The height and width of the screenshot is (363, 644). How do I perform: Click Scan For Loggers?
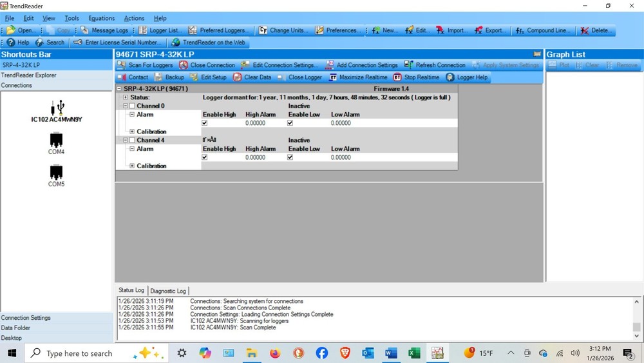pos(146,65)
